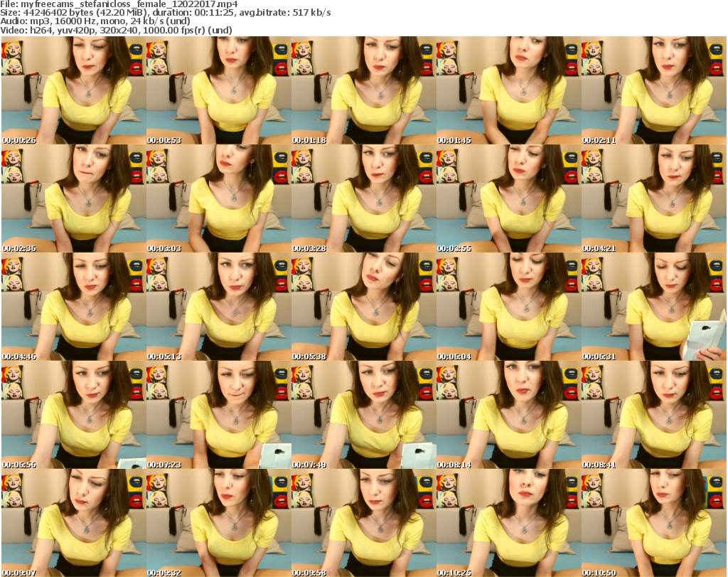The height and width of the screenshot is (577, 728).
Task: View the 00:09:07 preview frame
Action: point(73,523)
